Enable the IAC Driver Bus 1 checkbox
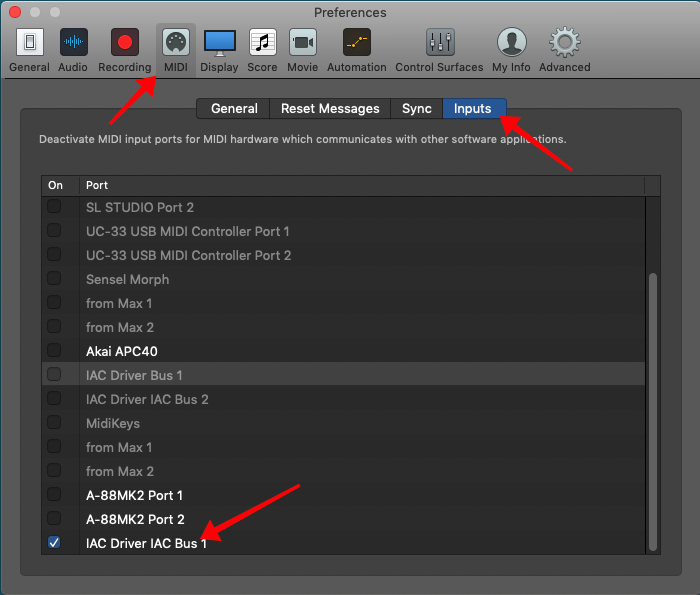This screenshot has width=700, height=595. tap(54, 374)
